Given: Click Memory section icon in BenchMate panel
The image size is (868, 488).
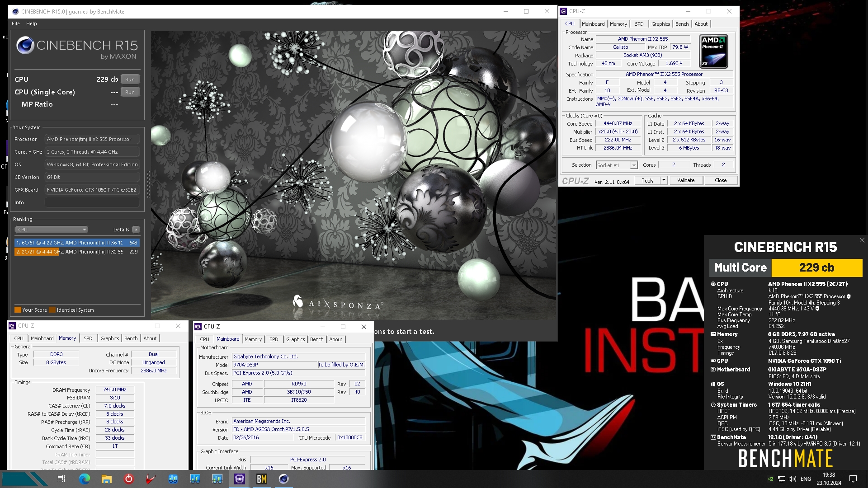Looking at the screenshot, I should click(713, 334).
